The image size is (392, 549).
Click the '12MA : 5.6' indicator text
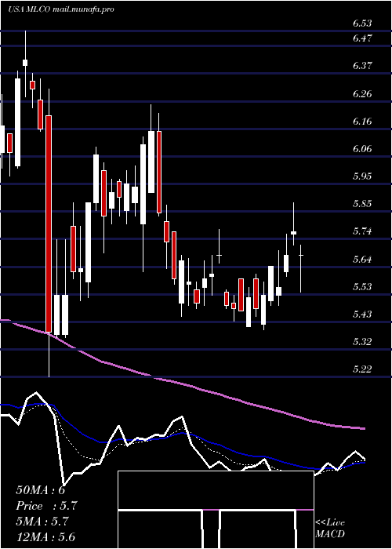[x=45, y=537]
